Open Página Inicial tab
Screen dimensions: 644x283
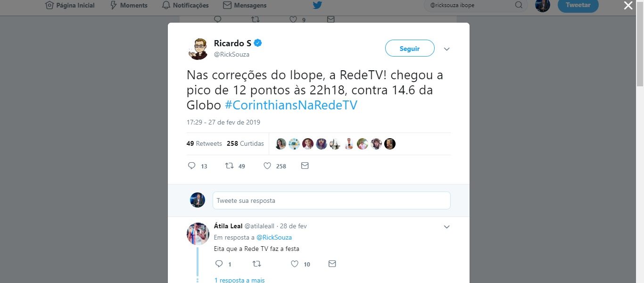click(70, 5)
